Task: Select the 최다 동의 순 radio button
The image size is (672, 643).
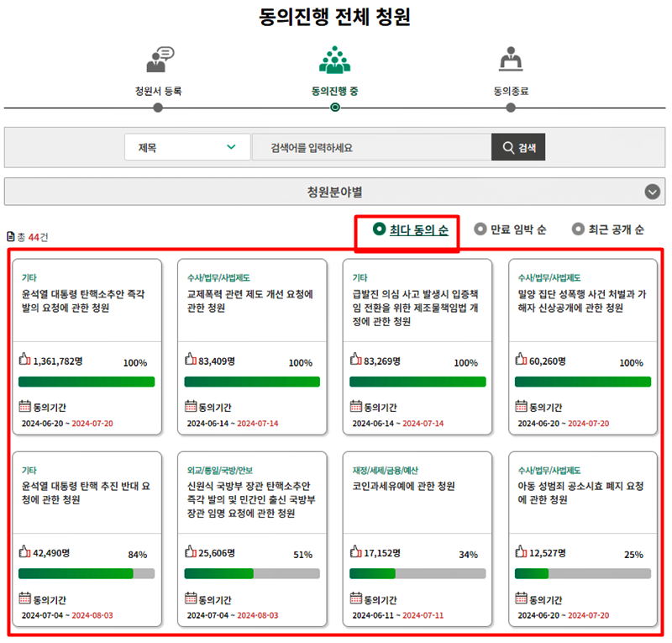Action: 380,229
